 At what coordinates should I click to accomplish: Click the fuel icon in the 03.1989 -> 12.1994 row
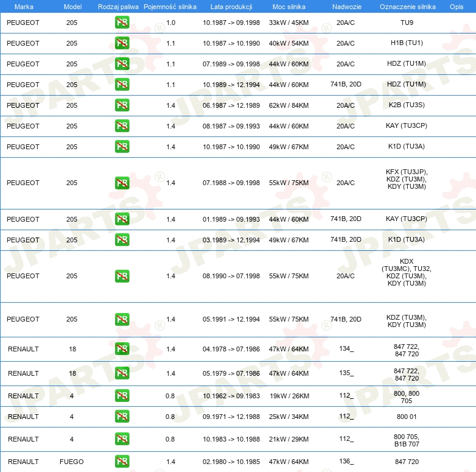(x=122, y=239)
